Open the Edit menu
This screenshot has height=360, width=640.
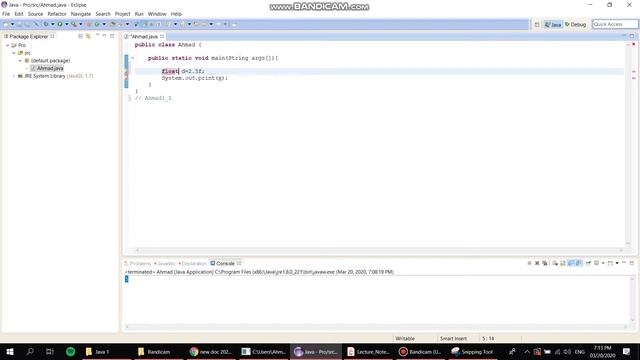point(19,14)
